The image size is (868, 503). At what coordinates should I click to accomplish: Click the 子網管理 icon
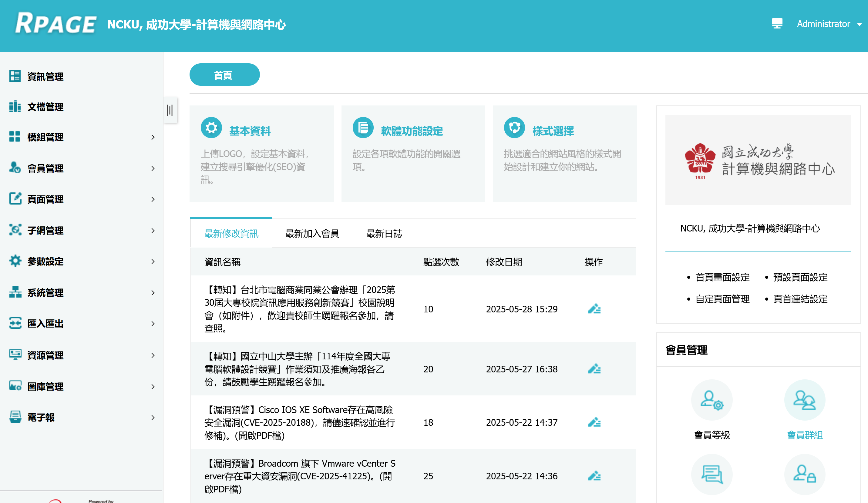(15, 229)
